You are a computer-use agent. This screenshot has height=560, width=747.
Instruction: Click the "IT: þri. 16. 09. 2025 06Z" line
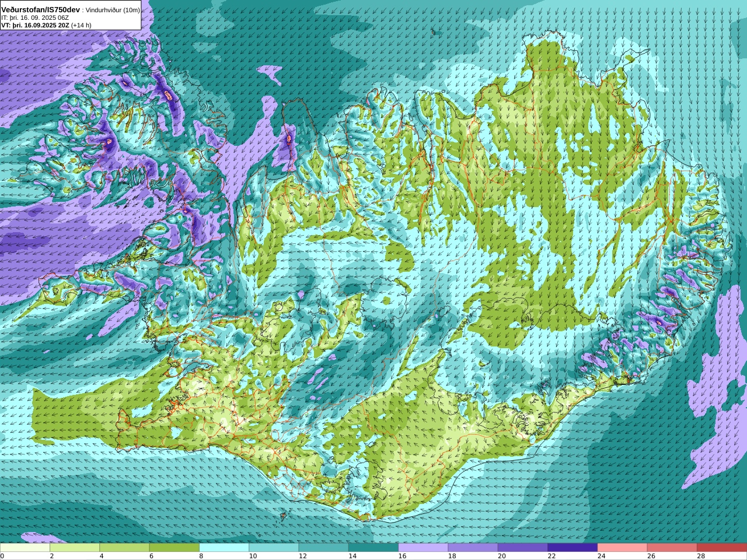pos(35,17)
